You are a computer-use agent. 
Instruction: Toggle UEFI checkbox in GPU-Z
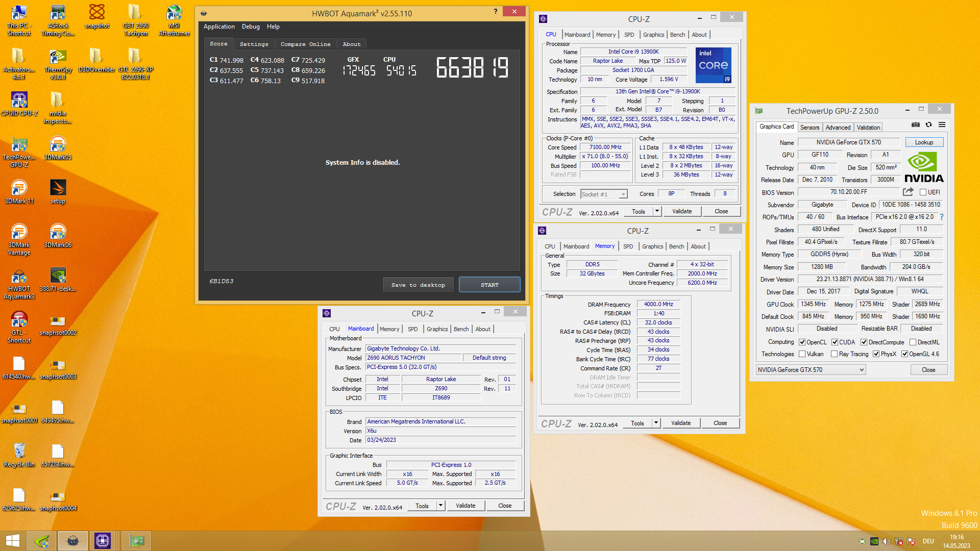[923, 192]
